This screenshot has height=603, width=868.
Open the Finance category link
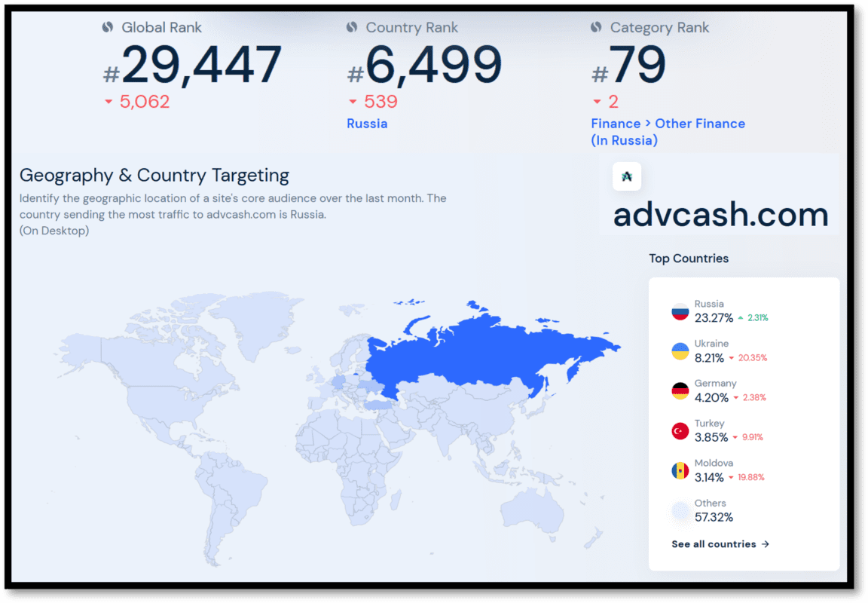(616, 124)
